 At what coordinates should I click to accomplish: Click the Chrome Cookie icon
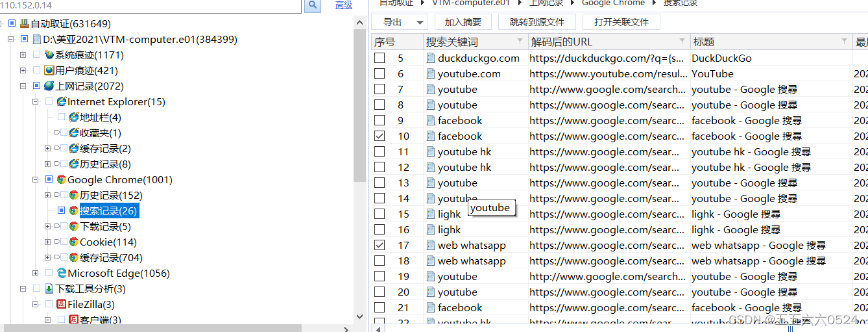point(74,242)
